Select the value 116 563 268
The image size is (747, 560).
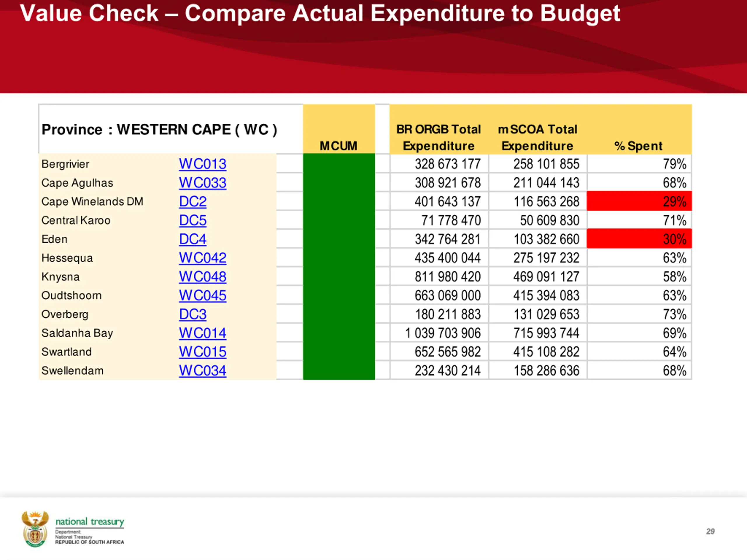(x=547, y=202)
